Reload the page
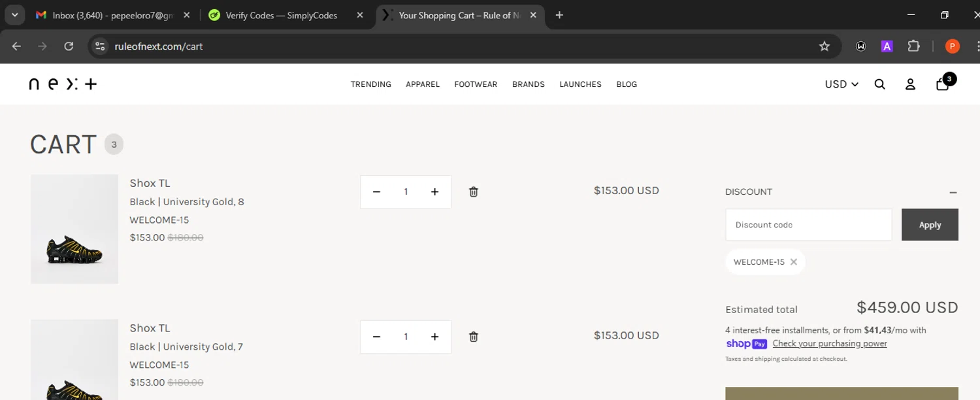 click(x=69, y=46)
